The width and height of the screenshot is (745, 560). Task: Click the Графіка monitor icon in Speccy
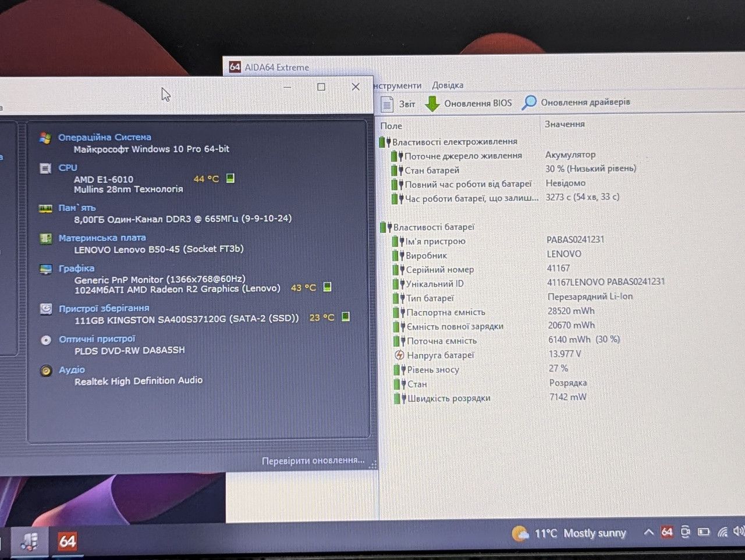click(45, 269)
